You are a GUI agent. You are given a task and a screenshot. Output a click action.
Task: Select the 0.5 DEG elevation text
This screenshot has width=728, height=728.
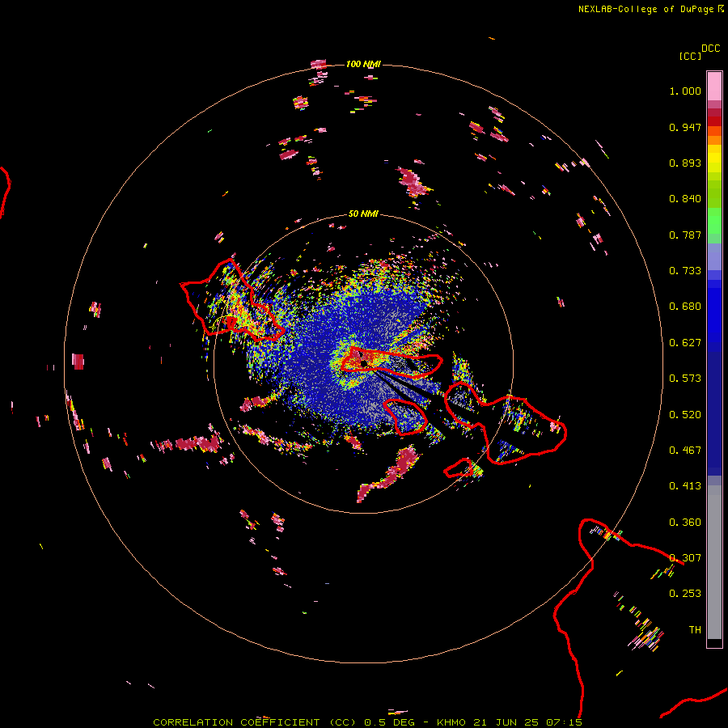(391, 722)
